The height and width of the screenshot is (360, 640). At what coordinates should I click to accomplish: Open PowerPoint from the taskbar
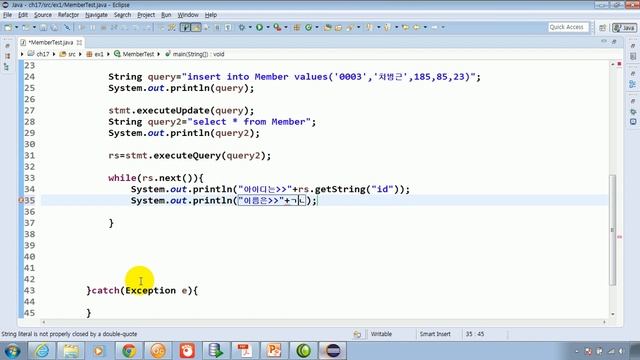[274, 351]
